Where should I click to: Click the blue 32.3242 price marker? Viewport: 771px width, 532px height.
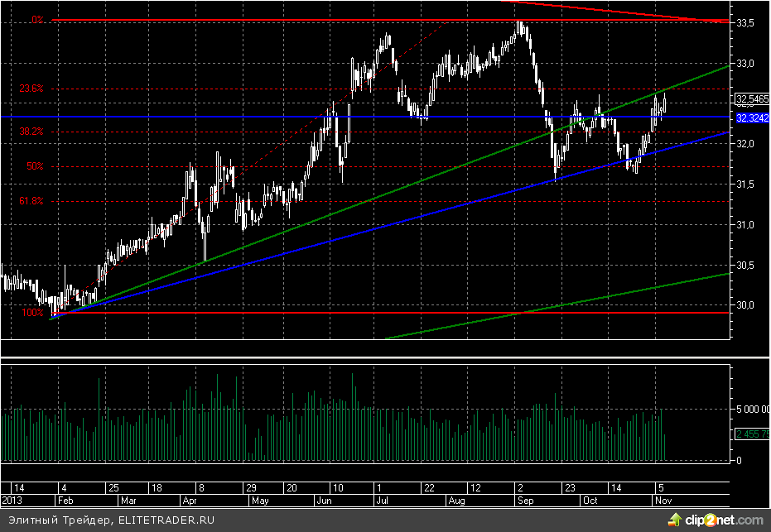pyautogui.click(x=752, y=119)
